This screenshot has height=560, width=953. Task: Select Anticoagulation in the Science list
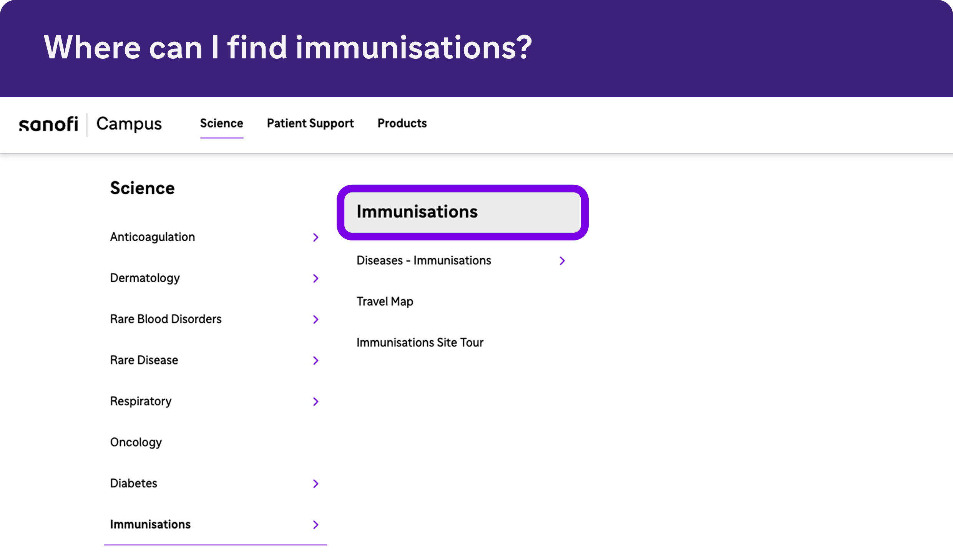point(152,237)
